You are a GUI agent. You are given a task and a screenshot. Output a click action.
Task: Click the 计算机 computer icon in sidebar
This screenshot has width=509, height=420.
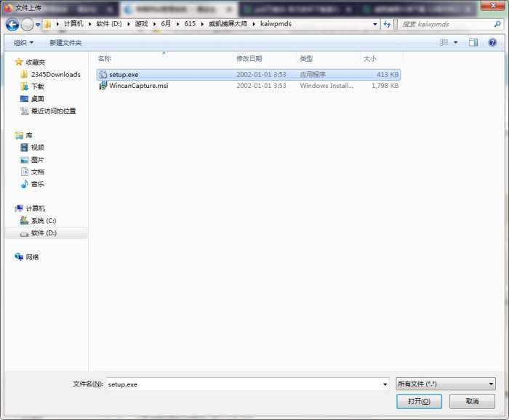pyautogui.click(x=19, y=209)
